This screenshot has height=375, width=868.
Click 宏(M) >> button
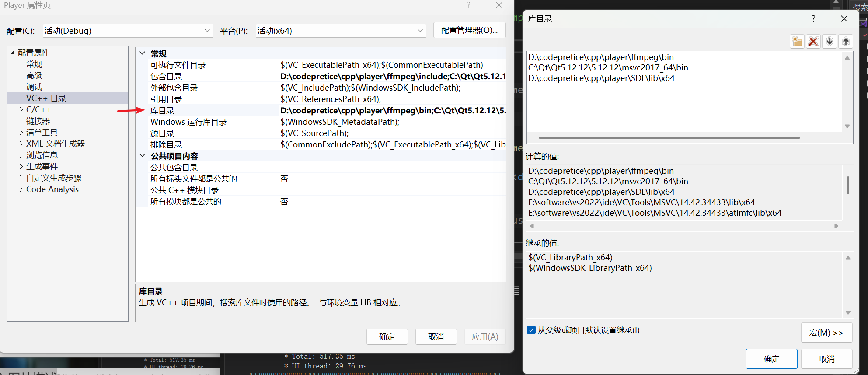(x=826, y=333)
